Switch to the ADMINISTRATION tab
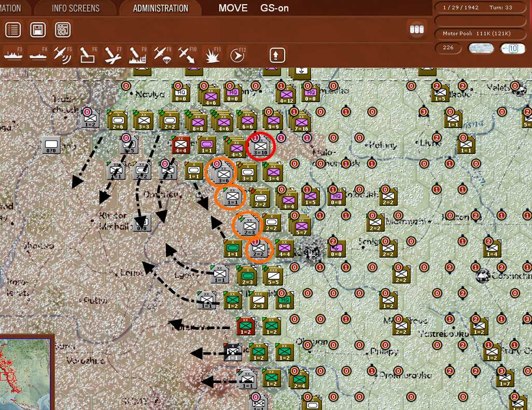Viewport: 532px width, 410px height. [x=161, y=8]
